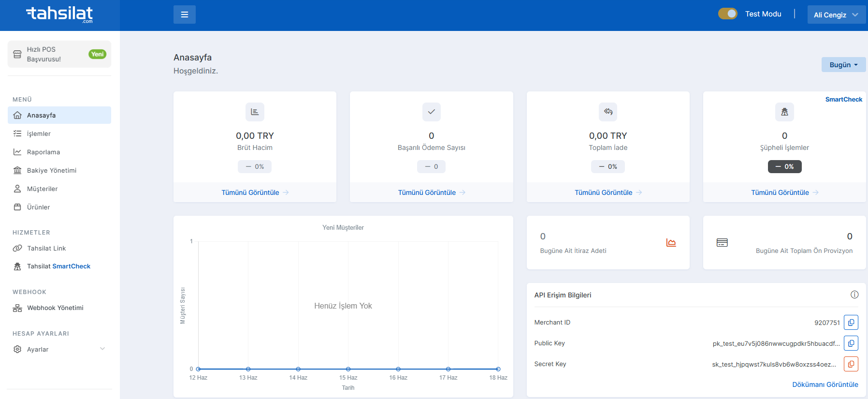Copy the Public Key
The image size is (868, 399).
coord(851,343)
